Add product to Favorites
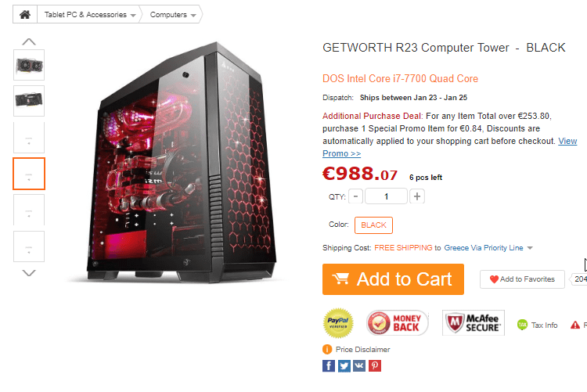The height and width of the screenshot is (392, 587). tap(522, 279)
